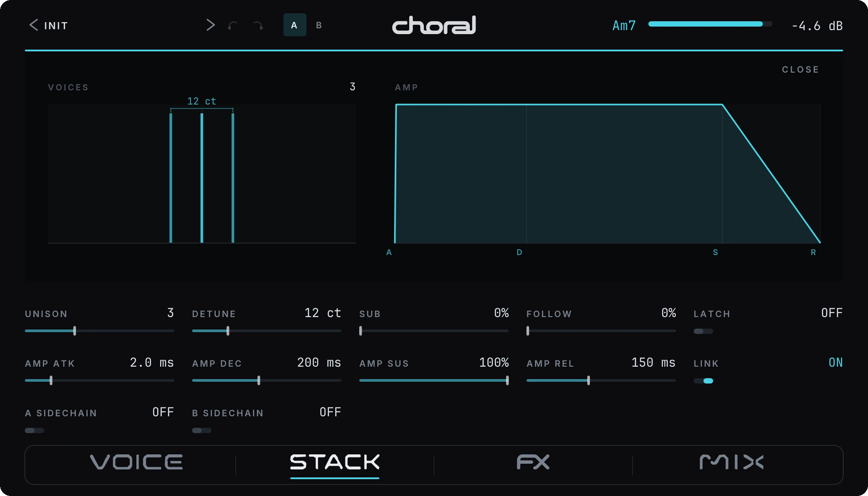The image size is (868, 496).
Task: Switch to the VOICE tab
Action: coord(136,462)
